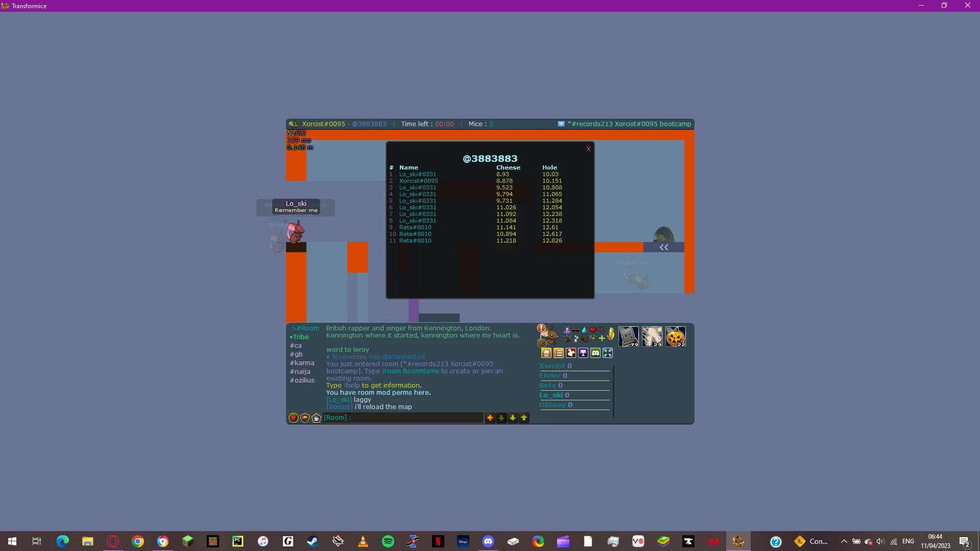Screen dimensions: 980x551
Task: Click the pumpkin inventory item with 22
Action: (676, 337)
